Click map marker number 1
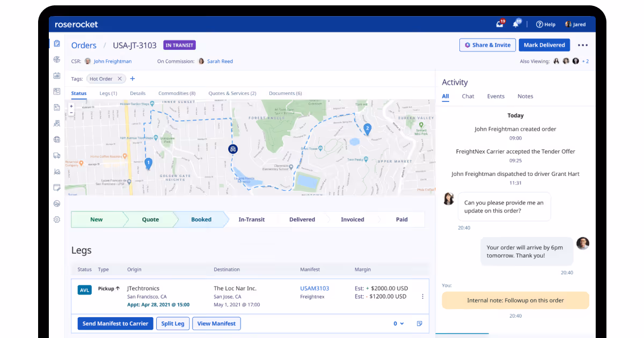This screenshot has height=338, width=644. pyautogui.click(x=149, y=163)
